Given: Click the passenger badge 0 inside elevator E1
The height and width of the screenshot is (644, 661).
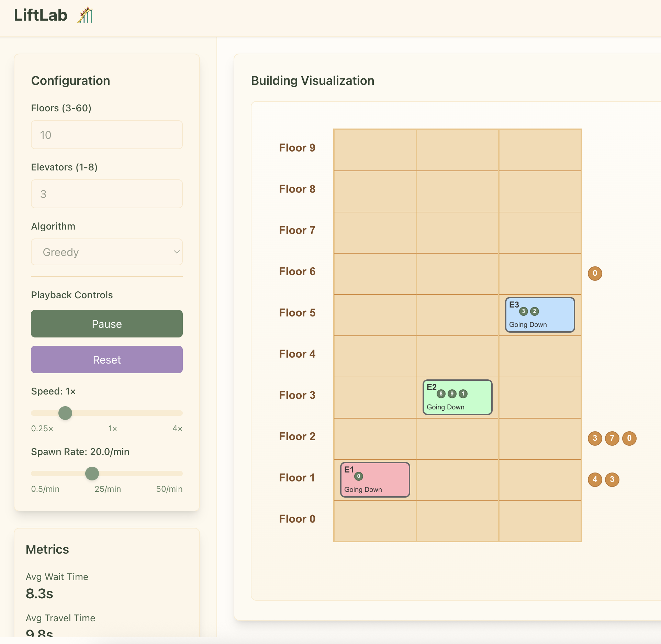Looking at the screenshot, I should click(x=358, y=476).
